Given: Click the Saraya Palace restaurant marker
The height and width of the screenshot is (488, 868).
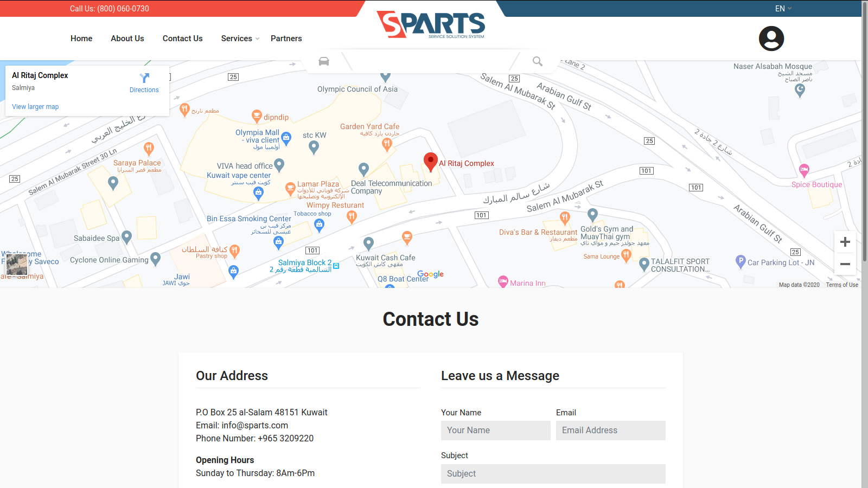Looking at the screenshot, I should coord(149,148).
